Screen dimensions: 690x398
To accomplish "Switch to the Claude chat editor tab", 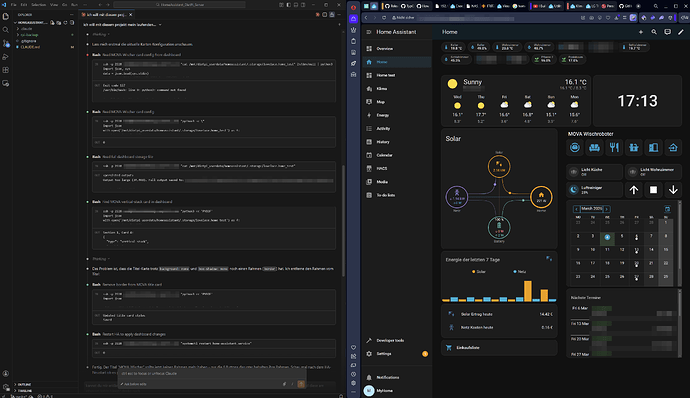I will [106, 15].
